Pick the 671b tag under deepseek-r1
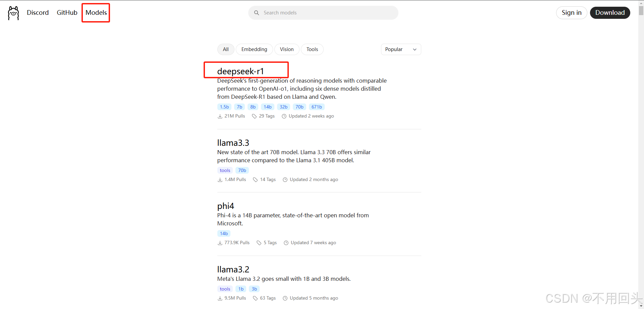Screen dimensions: 644x309 click(317, 107)
